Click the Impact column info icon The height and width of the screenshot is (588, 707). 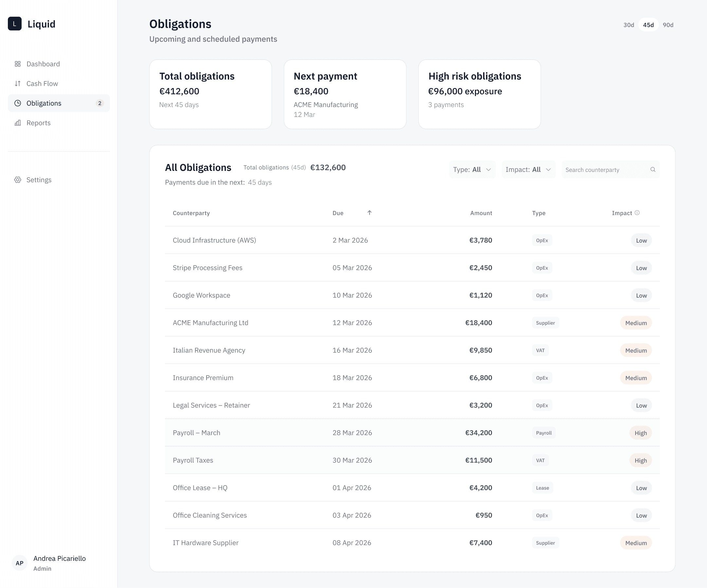pyautogui.click(x=637, y=213)
